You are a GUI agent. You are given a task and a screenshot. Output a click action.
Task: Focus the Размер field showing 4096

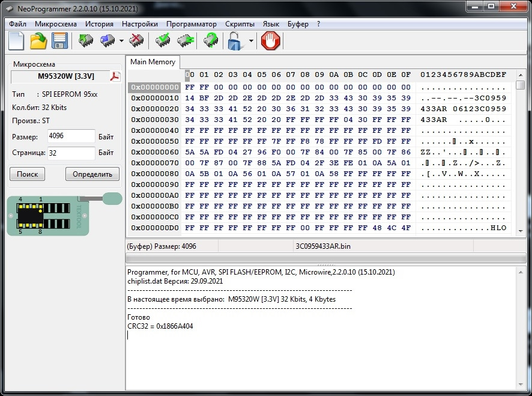[71, 136]
